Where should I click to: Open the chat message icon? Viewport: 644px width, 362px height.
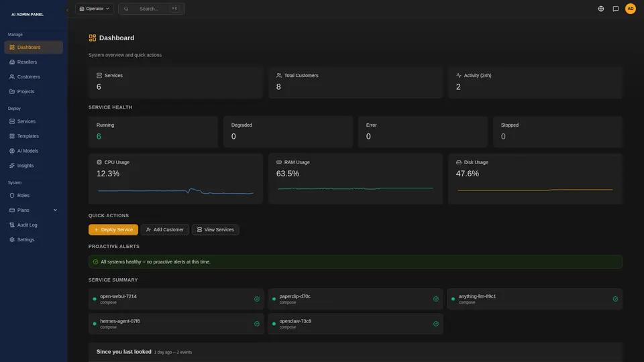(x=616, y=9)
